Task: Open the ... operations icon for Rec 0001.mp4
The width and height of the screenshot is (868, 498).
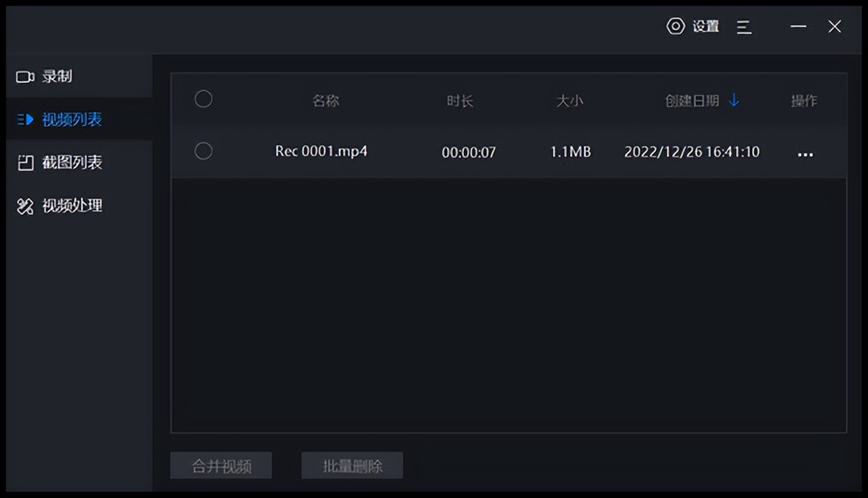Action: pos(804,153)
